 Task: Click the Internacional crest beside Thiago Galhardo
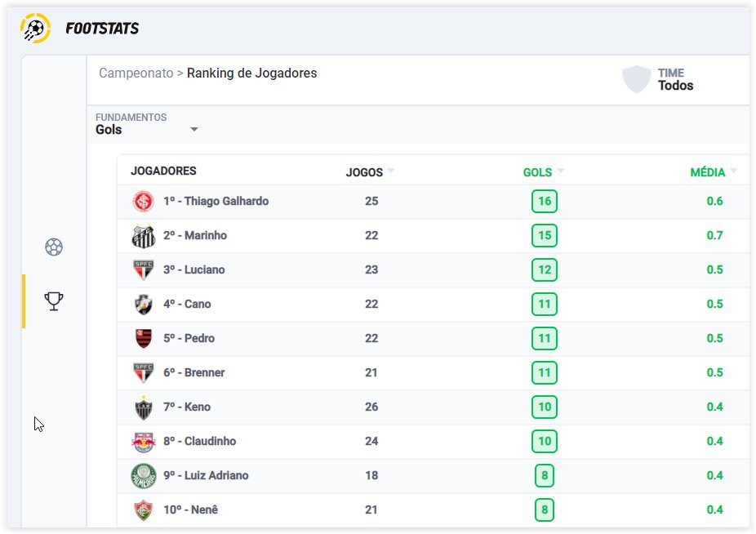click(144, 202)
